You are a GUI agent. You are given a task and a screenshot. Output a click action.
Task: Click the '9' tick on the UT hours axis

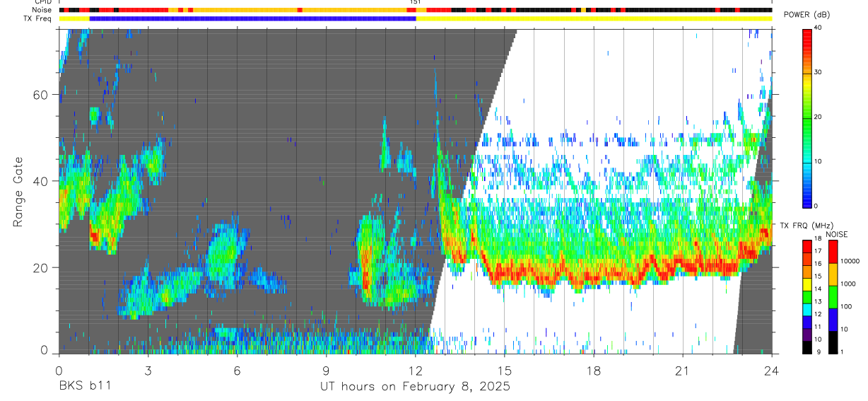click(326, 370)
